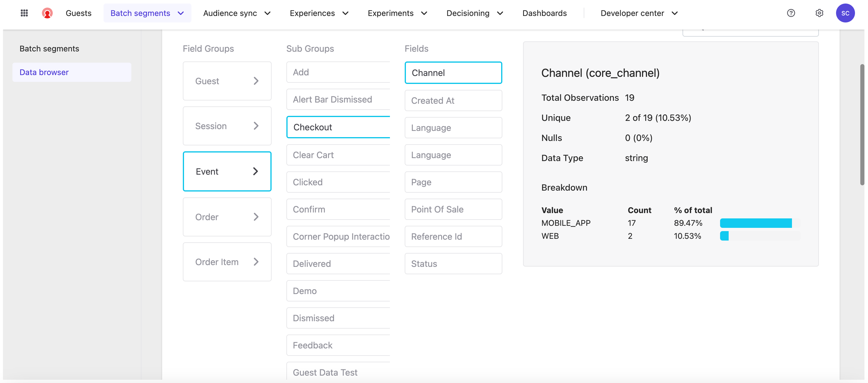The width and height of the screenshot is (868, 383).
Task: Click the red guest logo icon
Action: coord(47,13)
